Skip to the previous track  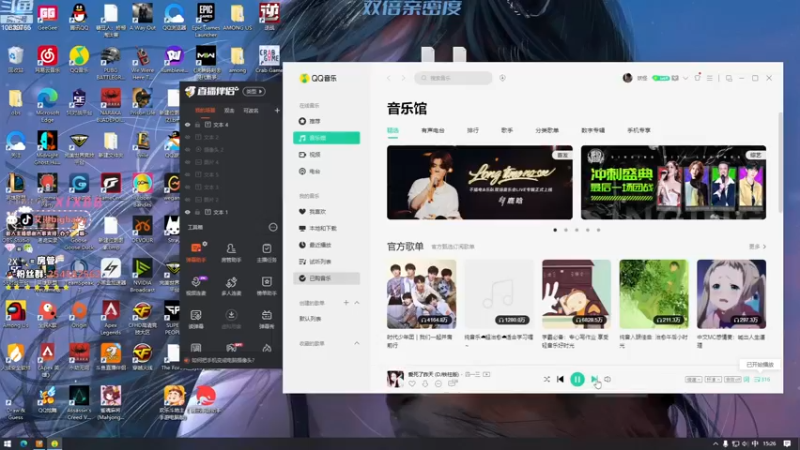(x=560, y=379)
